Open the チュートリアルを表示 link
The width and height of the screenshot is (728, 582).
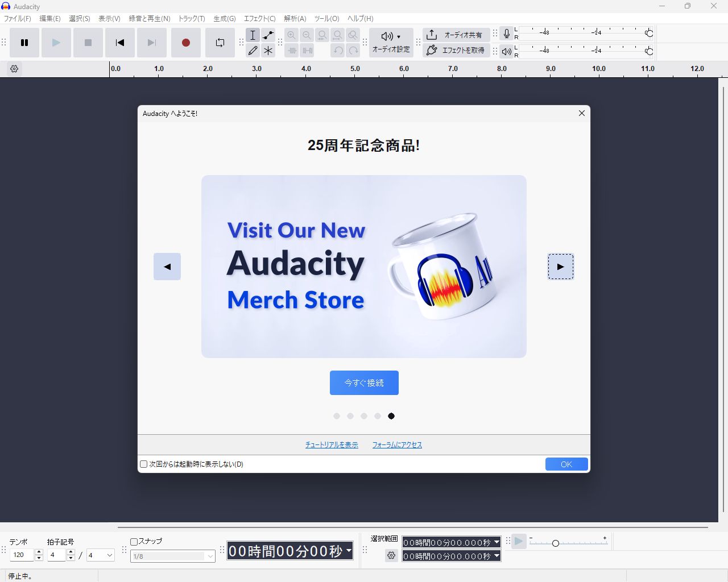pyautogui.click(x=332, y=445)
